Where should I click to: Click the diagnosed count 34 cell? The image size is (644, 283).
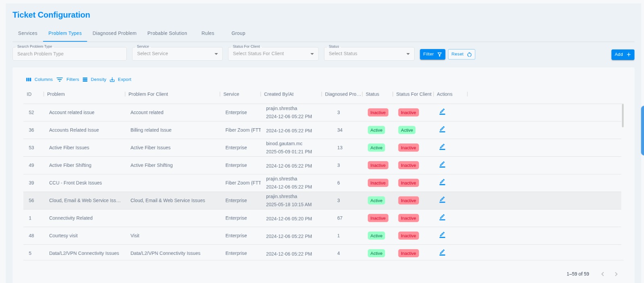(x=340, y=130)
